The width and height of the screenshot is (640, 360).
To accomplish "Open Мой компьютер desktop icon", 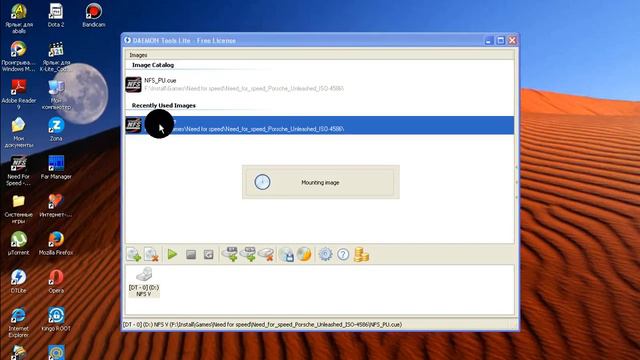I will pos(56,95).
